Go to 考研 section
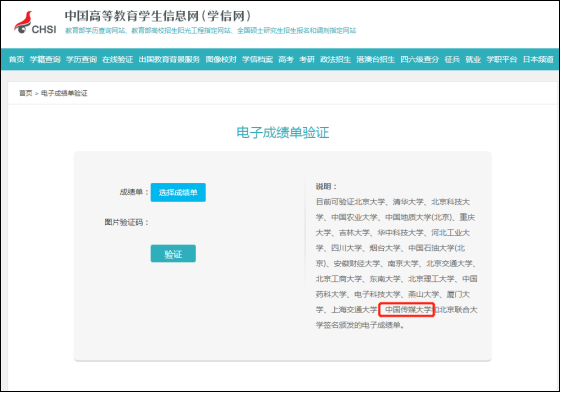This screenshot has height=393, width=561. [307, 59]
